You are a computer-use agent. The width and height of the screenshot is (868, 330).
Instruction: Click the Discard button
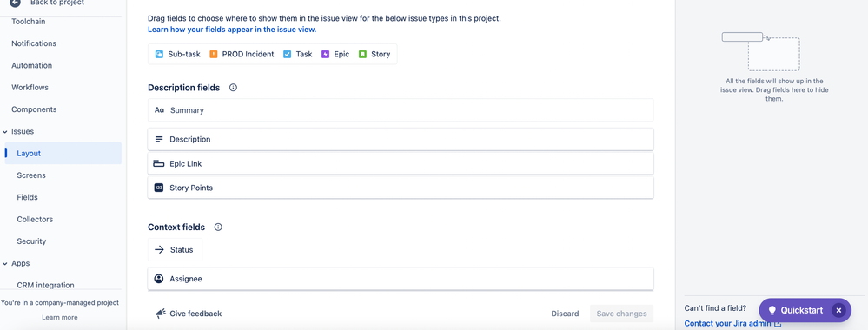click(565, 313)
